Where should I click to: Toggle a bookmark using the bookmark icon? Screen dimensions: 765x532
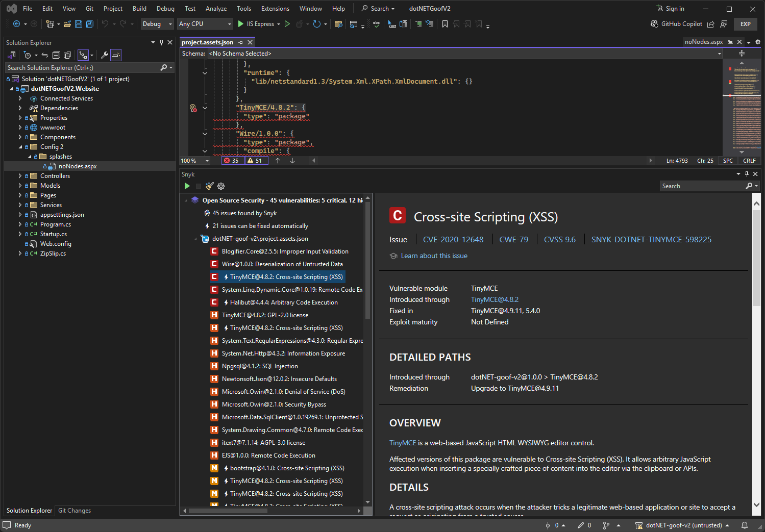445,24
